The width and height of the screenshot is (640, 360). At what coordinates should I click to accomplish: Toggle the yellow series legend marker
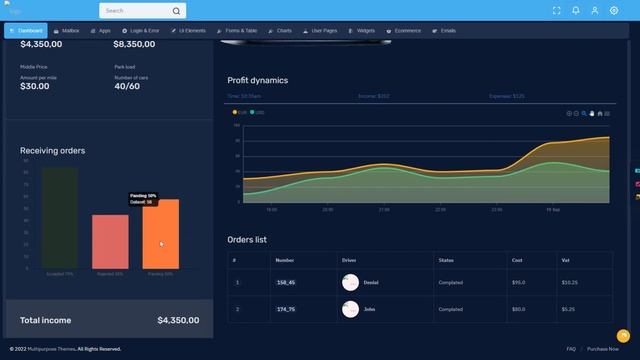(235, 112)
